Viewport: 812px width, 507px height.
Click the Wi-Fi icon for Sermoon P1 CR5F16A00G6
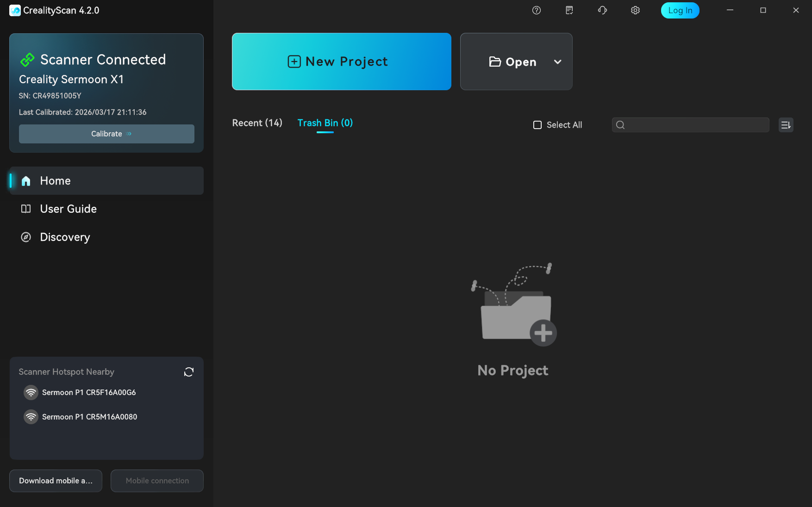31,392
